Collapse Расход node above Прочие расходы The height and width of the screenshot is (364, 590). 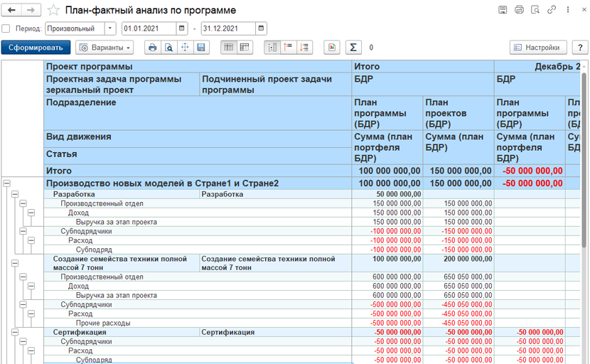pos(31,314)
